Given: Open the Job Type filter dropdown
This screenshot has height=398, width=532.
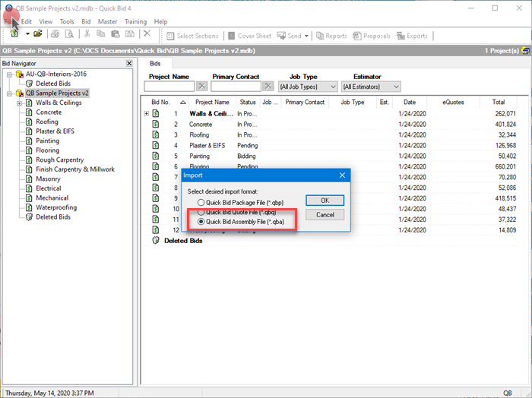Looking at the screenshot, I should pyautogui.click(x=333, y=87).
